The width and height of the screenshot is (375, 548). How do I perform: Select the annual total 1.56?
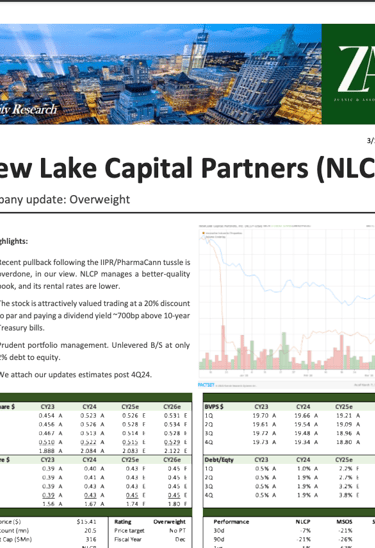click(48, 504)
